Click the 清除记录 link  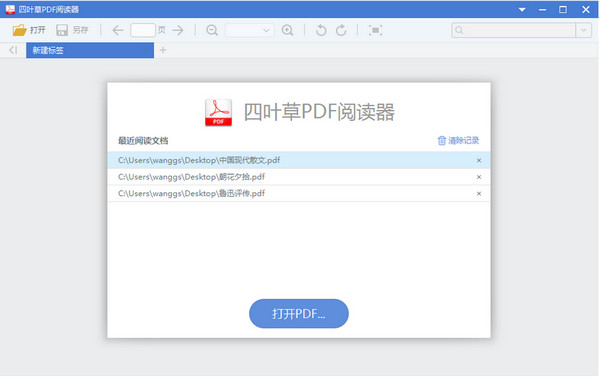click(463, 140)
